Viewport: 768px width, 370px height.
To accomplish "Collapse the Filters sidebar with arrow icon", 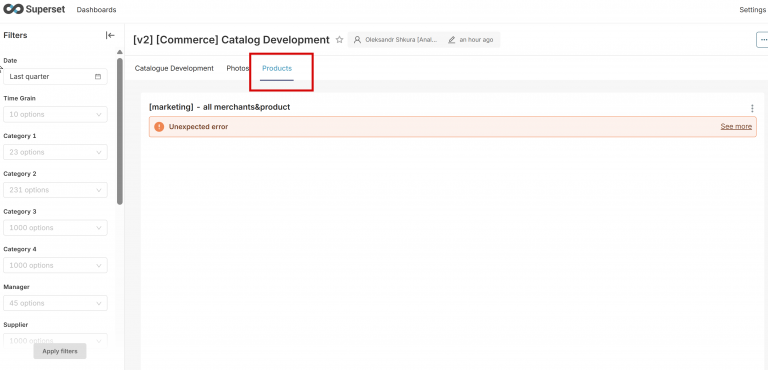I will [x=110, y=35].
